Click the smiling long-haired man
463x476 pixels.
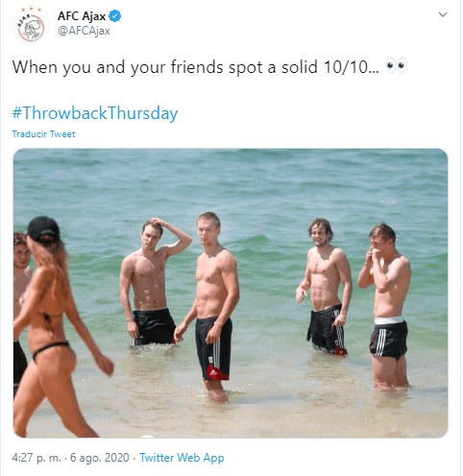pos(324,286)
